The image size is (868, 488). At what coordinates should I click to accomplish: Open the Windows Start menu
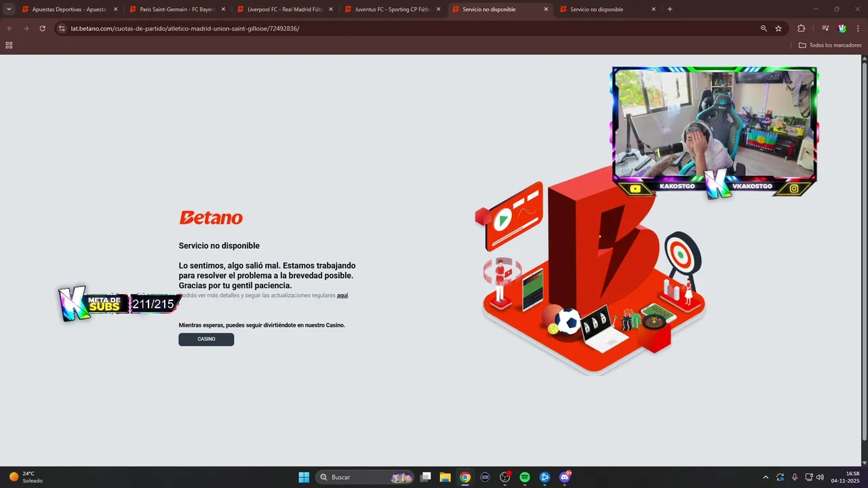point(304,477)
